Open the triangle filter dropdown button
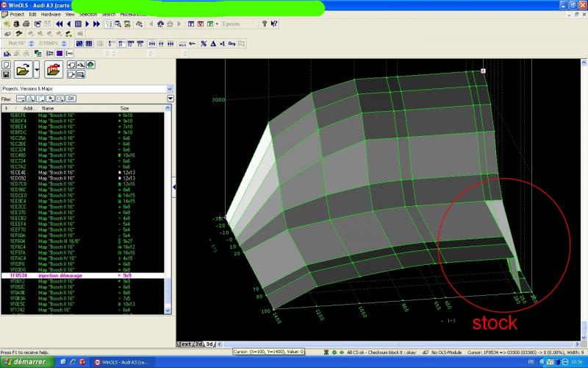The height and width of the screenshot is (368, 588). (30, 99)
